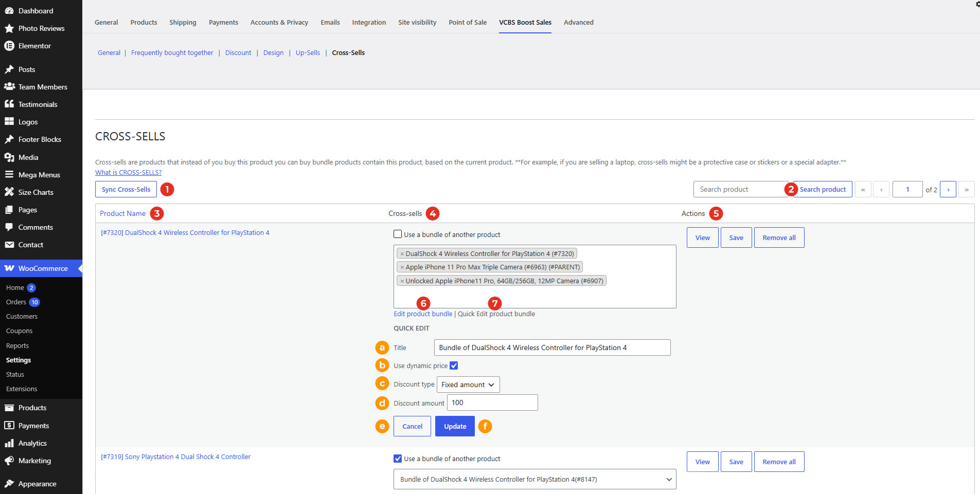Remove DualShock 4 Wireless Controller tag

pyautogui.click(x=402, y=254)
